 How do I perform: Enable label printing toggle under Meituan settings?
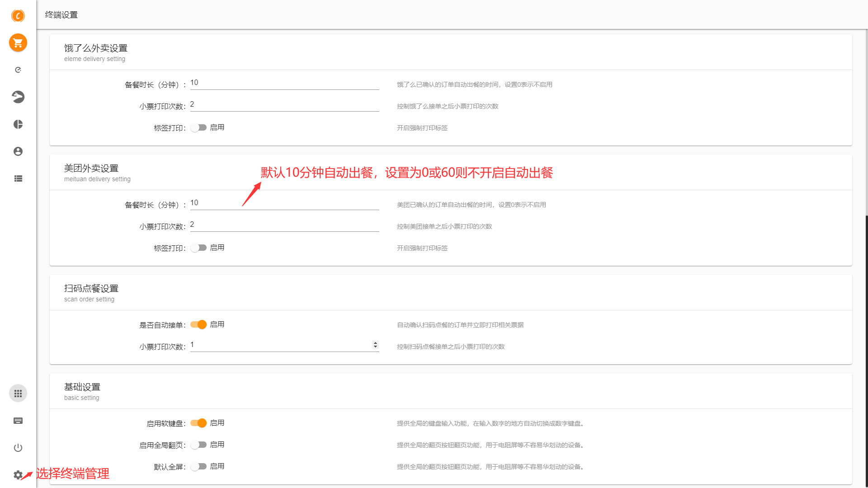tap(198, 248)
